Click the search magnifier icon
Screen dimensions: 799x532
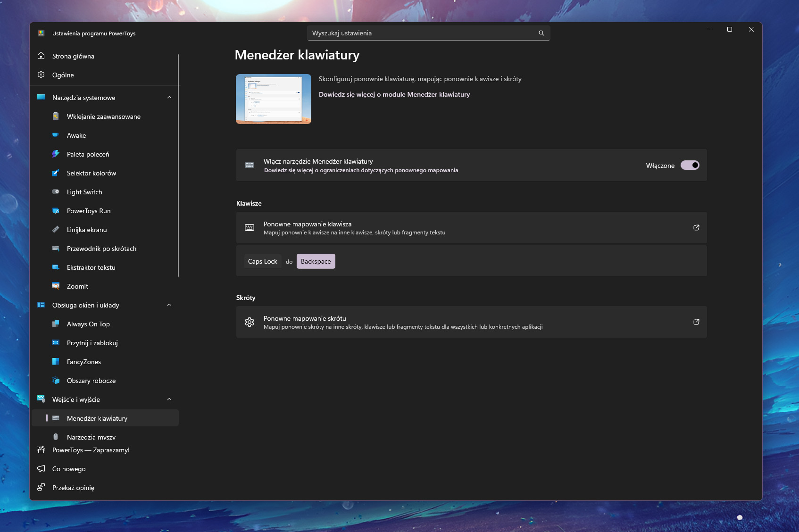click(x=541, y=33)
